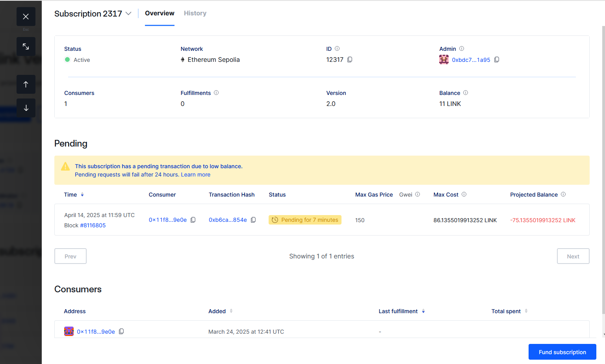
Task: Copy the admin address 0xbdc7...1a95
Action: click(x=497, y=59)
